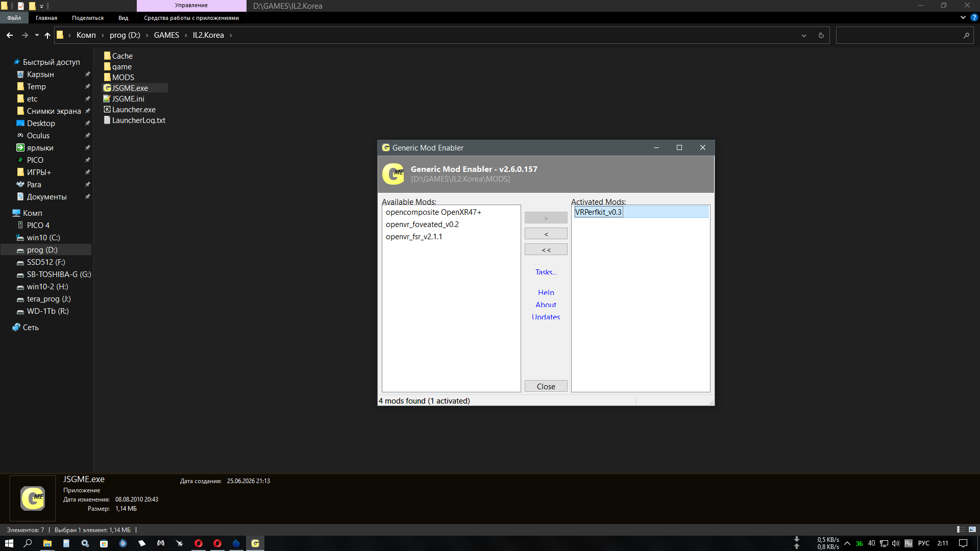Open recent locations dropdown arrow

[x=37, y=35]
